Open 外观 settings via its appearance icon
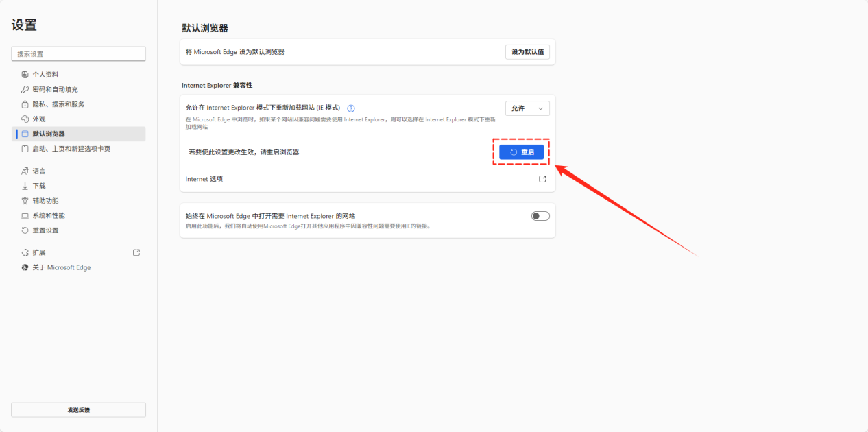The height and width of the screenshot is (432, 868). (24, 118)
